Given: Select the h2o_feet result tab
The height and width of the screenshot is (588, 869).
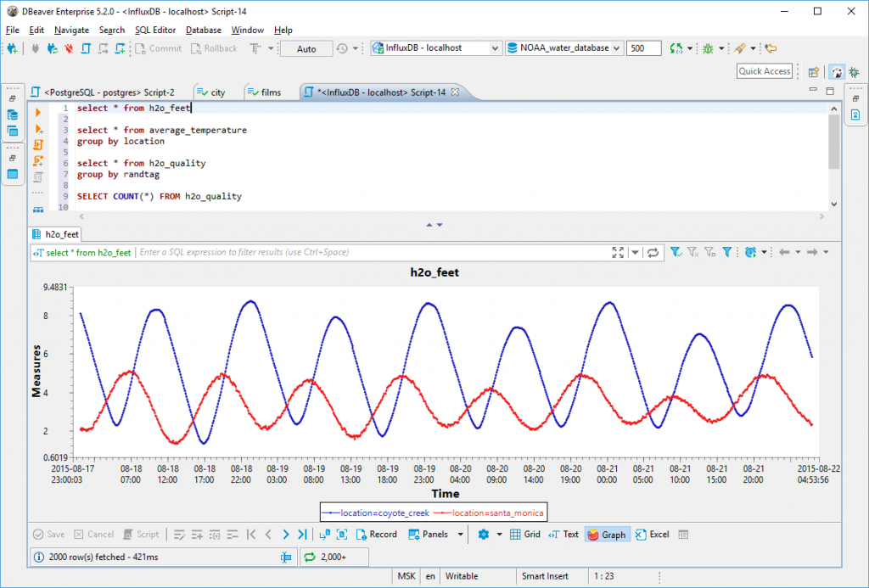Looking at the screenshot, I should 55,234.
